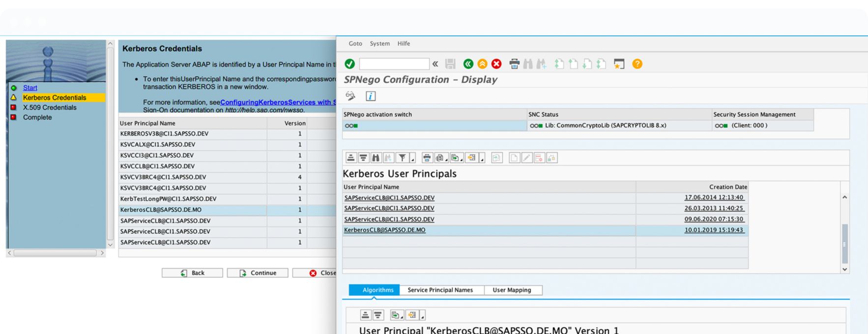This screenshot has height=334, width=868.
Task: Expand the layout dropdown arrow in principals toolbar
Action: [482, 159]
